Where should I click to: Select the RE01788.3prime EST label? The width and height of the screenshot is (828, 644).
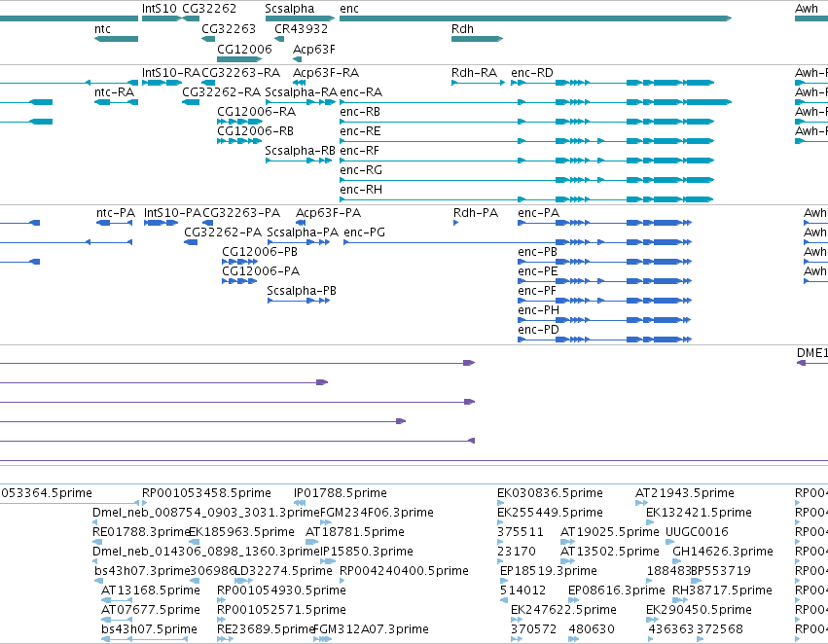coord(141,532)
